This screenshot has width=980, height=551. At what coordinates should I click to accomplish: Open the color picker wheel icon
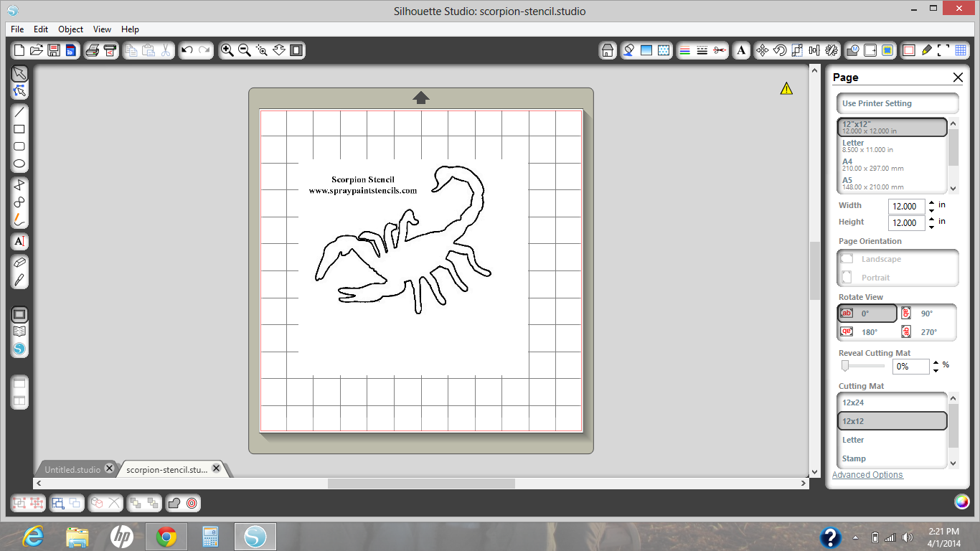pyautogui.click(x=961, y=501)
